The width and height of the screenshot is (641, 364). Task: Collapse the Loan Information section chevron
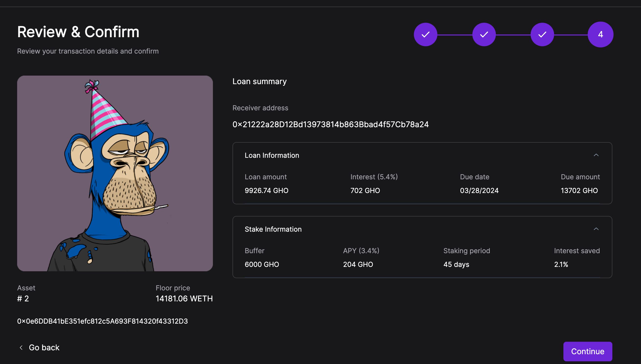point(596,155)
